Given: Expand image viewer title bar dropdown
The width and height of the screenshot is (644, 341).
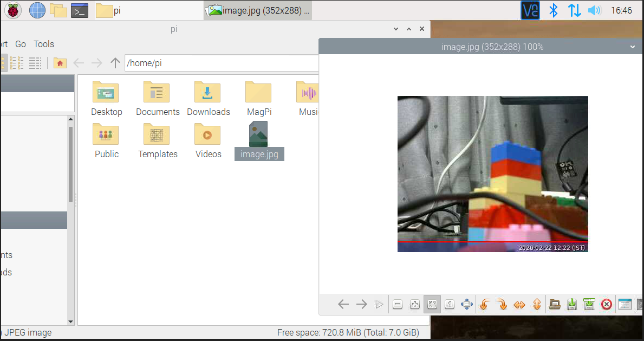Looking at the screenshot, I should 633,47.
